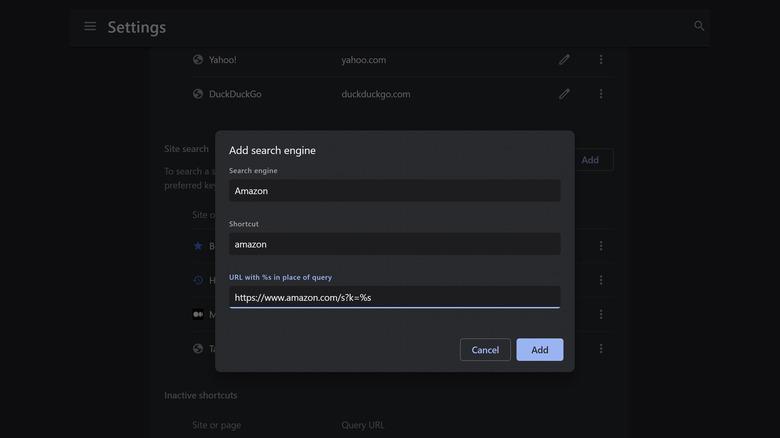Open more actions for Yahoo!
Image resolution: width=780 pixels, height=438 pixels.
point(601,60)
